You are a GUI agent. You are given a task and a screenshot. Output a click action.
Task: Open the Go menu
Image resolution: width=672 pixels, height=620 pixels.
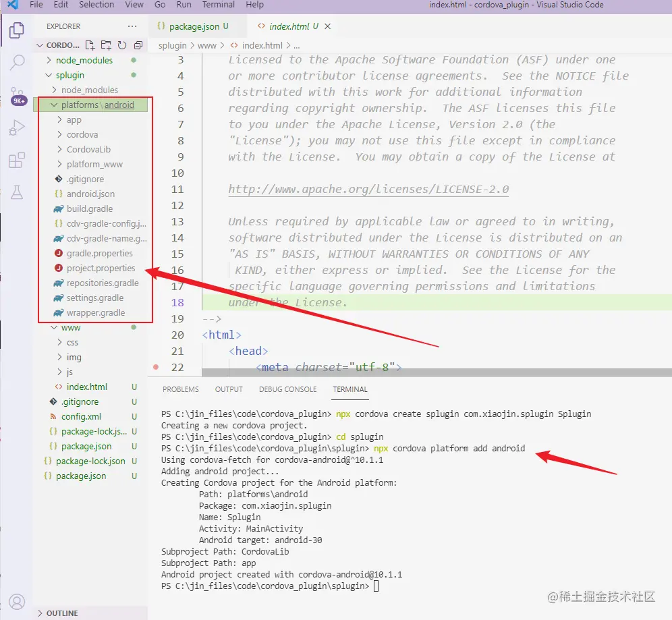[160, 5]
